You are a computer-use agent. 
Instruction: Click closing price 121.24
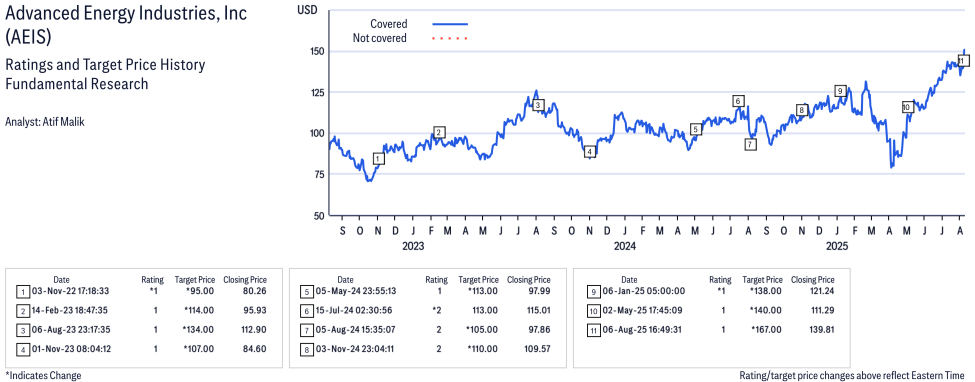click(821, 291)
